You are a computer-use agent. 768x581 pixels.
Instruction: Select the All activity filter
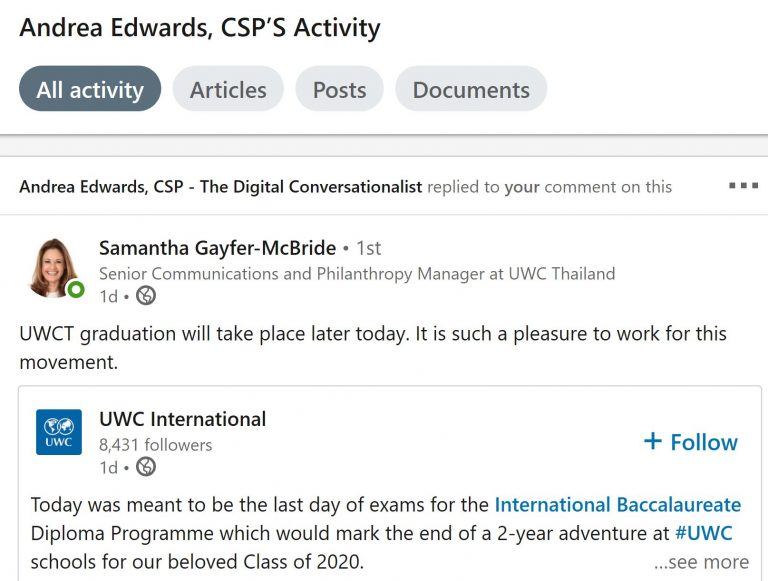[x=90, y=89]
